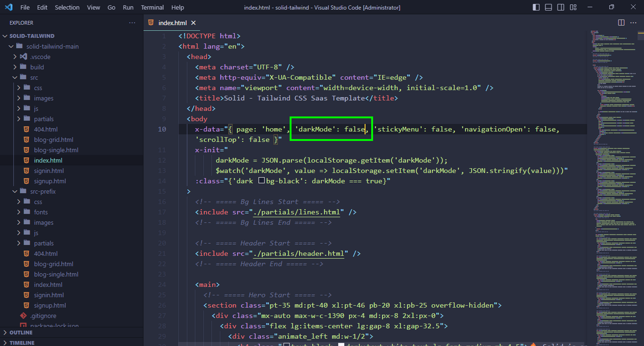Click the HTML icon next to signin.html
This screenshot has width=644, height=346.
tap(26, 170)
